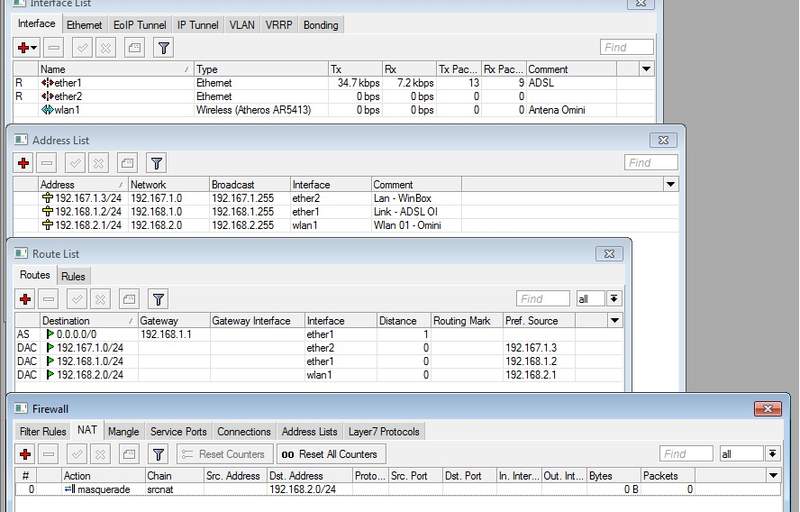Open Layer7 Protocols tab in Firewall

pos(384,431)
